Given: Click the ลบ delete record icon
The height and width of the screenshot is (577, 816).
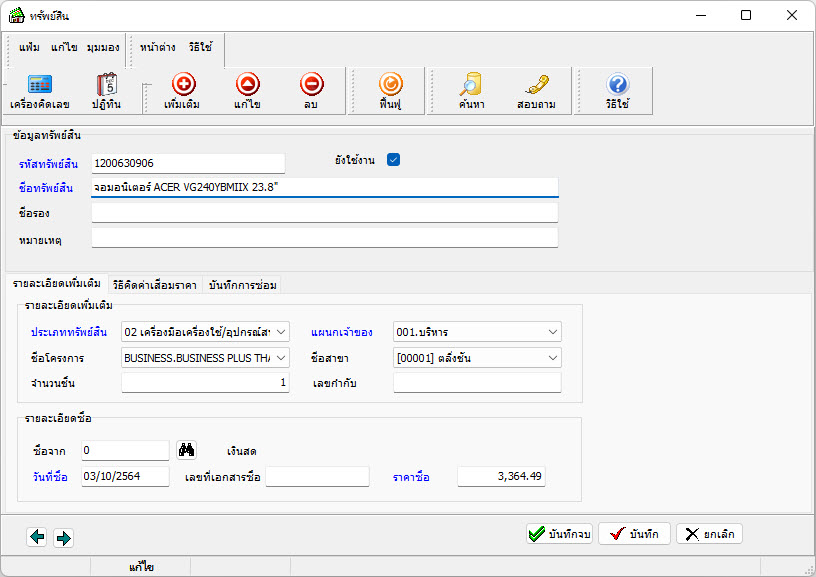Looking at the screenshot, I should [311, 91].
